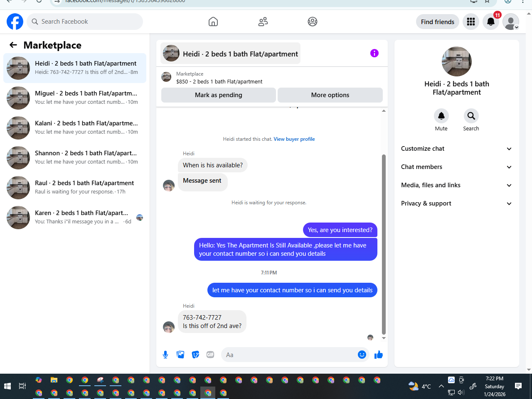
Task: Open Windows action center notifications icon
Action: (518, 386)
